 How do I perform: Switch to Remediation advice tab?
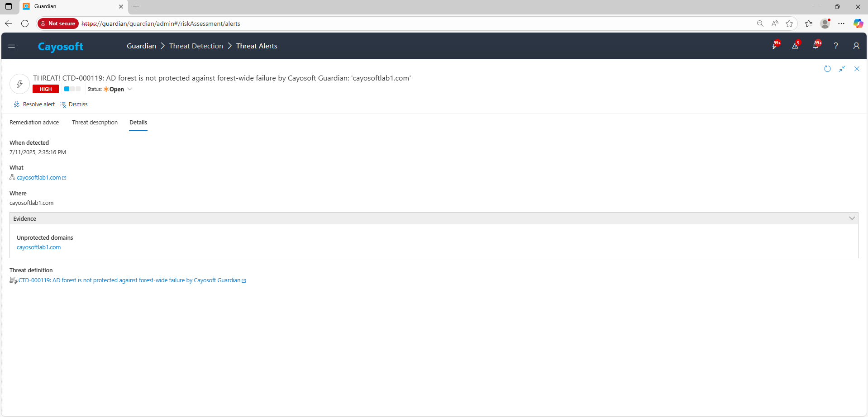[x=34, y=123]
